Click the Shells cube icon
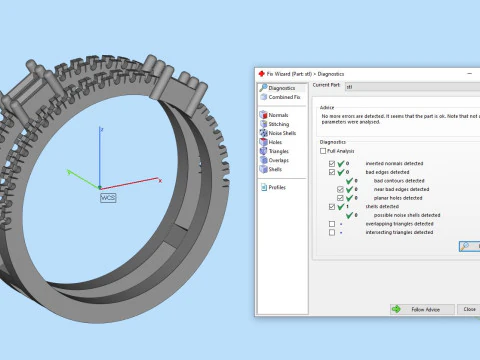 (263, 169)
